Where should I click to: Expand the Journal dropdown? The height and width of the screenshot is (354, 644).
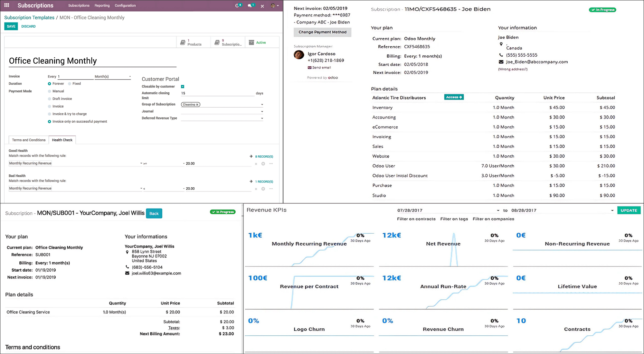coord(262,112)
